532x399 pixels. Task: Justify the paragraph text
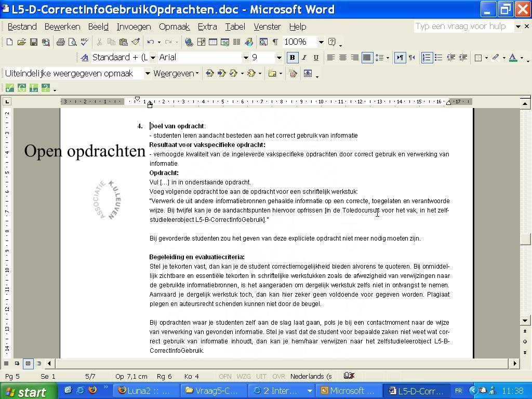pyautogui.click(x=367, y=58)
